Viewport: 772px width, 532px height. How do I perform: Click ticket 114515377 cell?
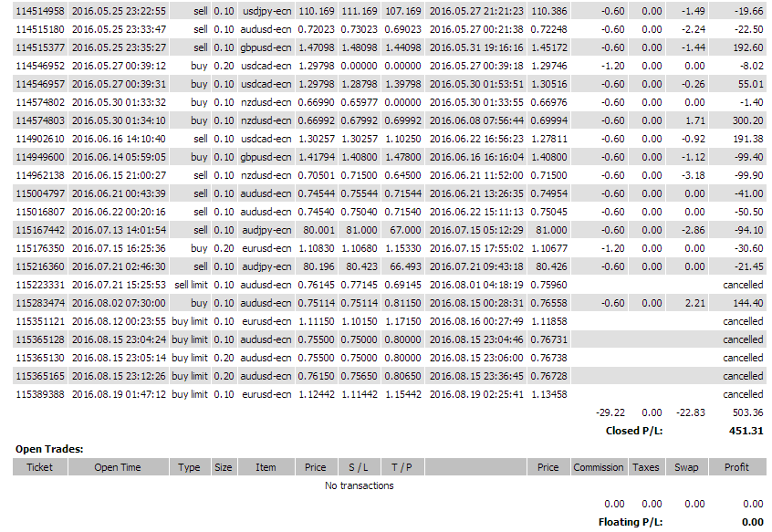[40, 47]
